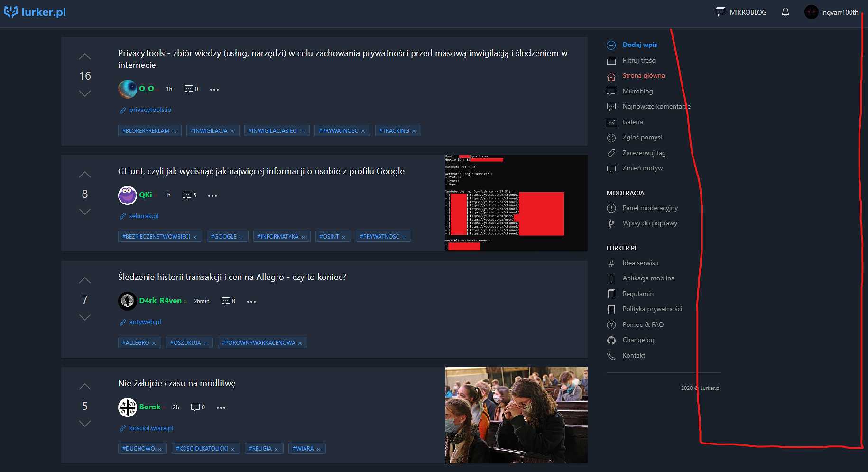This screenshot has height=472, width=868.
Task: Filter by #KOSCIOLKATOLICKI tag
Action: [x=202, y=449]
